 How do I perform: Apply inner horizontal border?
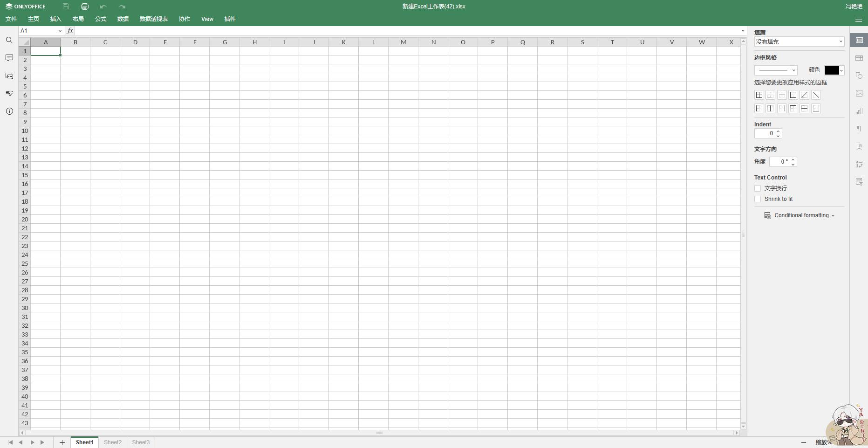coord(805,109)
